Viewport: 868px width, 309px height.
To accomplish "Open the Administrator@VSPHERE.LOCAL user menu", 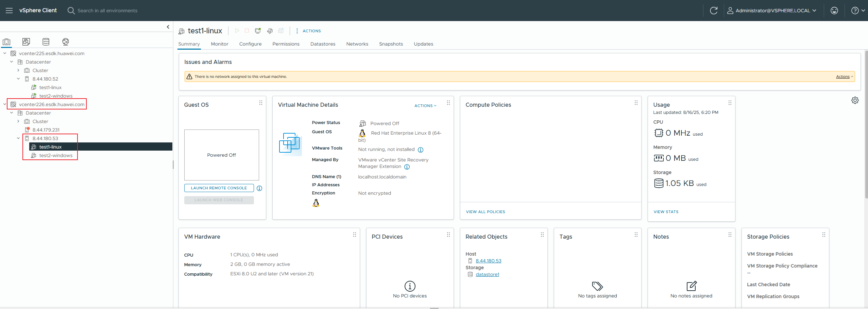I will click(x=772, y=11).
